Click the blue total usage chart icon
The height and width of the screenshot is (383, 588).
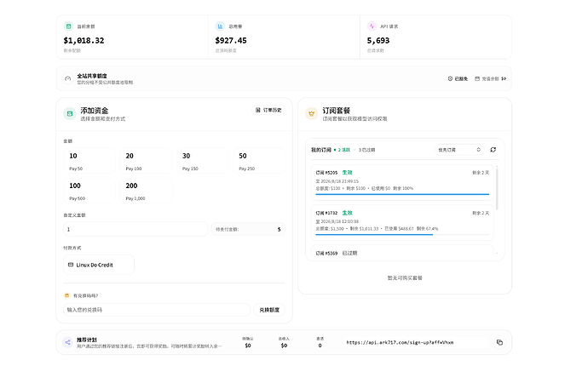coord(220,26)
